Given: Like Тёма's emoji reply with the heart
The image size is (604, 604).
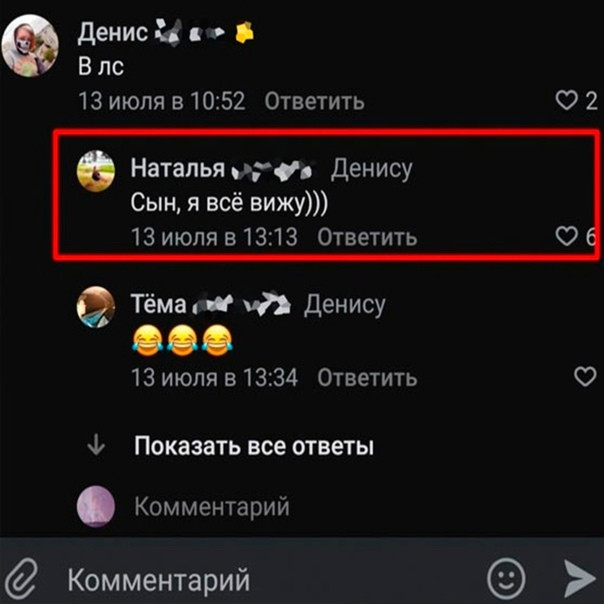Looking at the screenshot, I should click(x=585, y=376).
